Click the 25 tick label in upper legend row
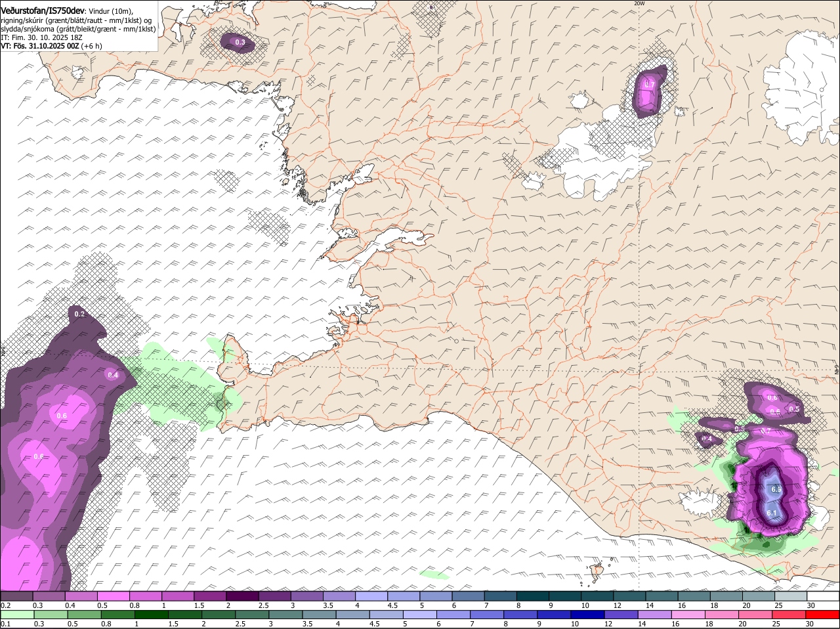 778,605
